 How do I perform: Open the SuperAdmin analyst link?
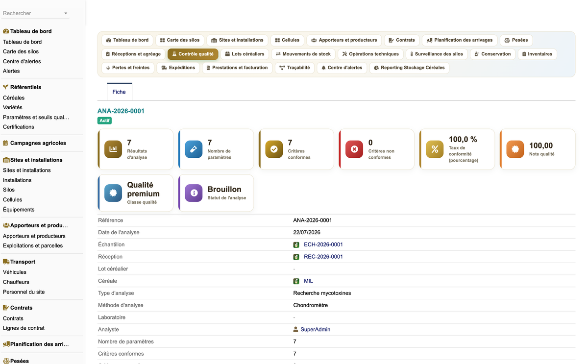(315, 330)
